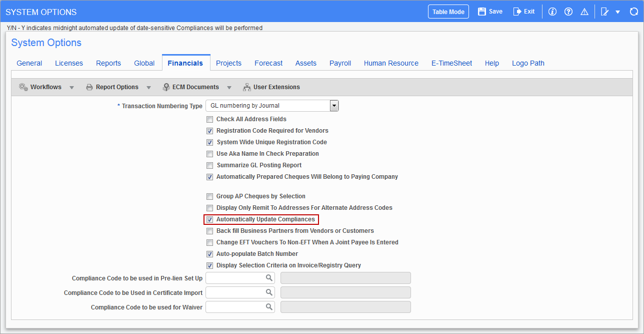The image size is (644, 334).
Task: Click the Help question mark icon
Action: 568,11
